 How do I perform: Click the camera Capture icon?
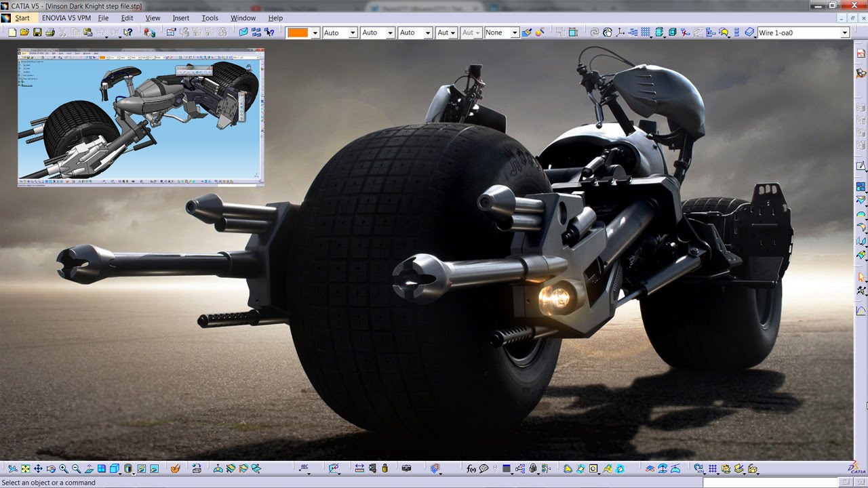[x=406, y=468]
